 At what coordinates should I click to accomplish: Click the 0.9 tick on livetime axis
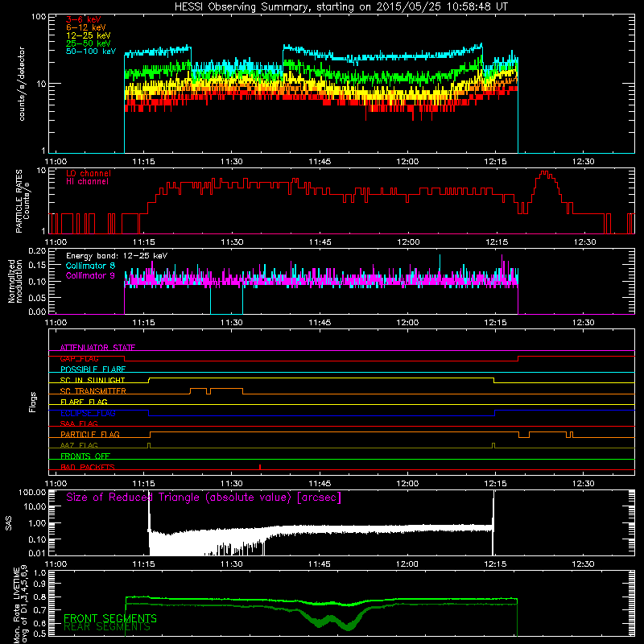click(x=39, y=584)
